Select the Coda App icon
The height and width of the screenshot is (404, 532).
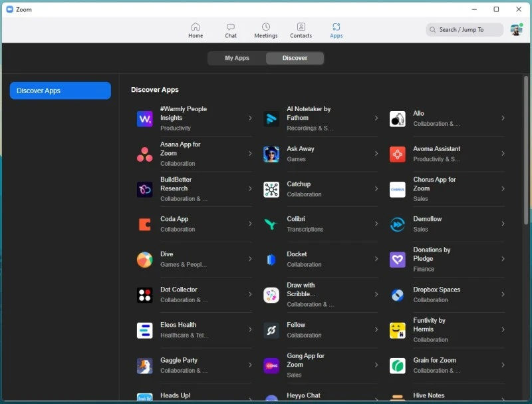144,224
